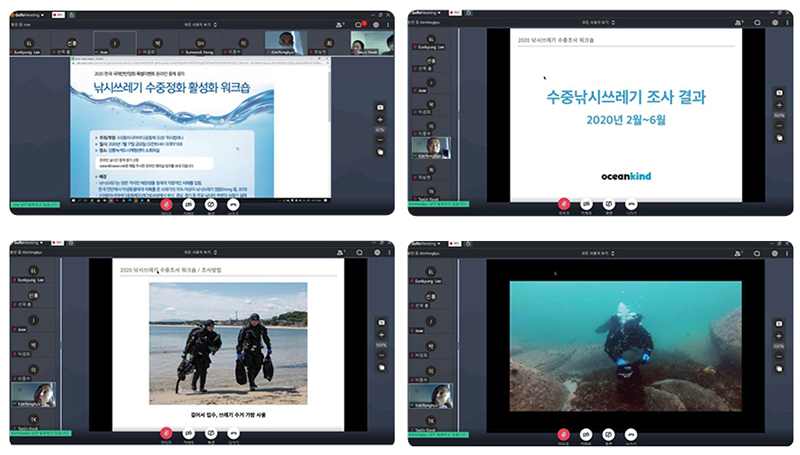
Task: Open chat with red notification badge
Action: [360, 24]
